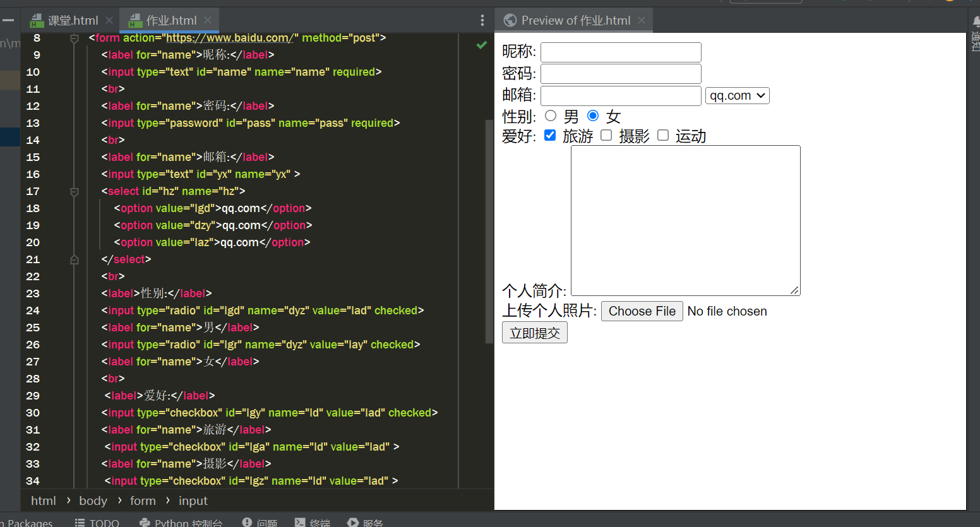This screenshot has width=980, height=527.
Task: Open the 服务 services tool window
Action: (x=365, y=523)
